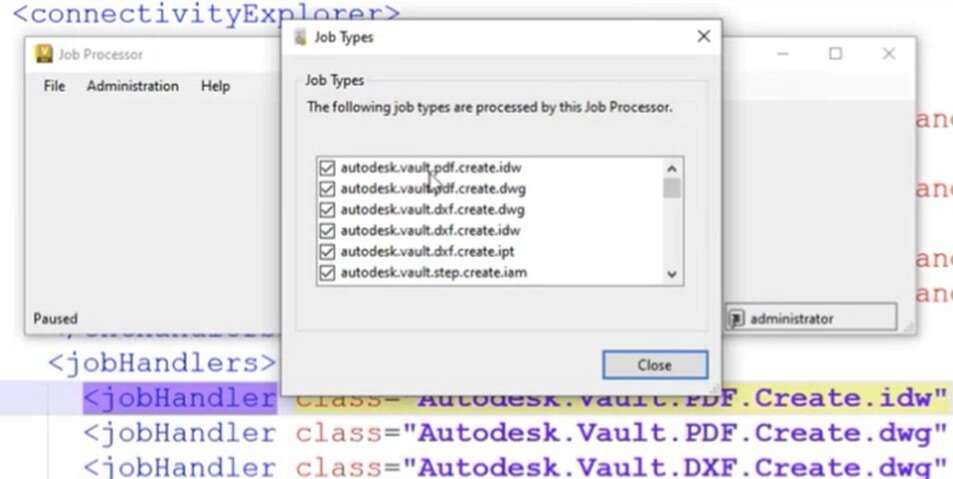
Task: Close the Job Types dialog with X
Action: pos(703,37)
